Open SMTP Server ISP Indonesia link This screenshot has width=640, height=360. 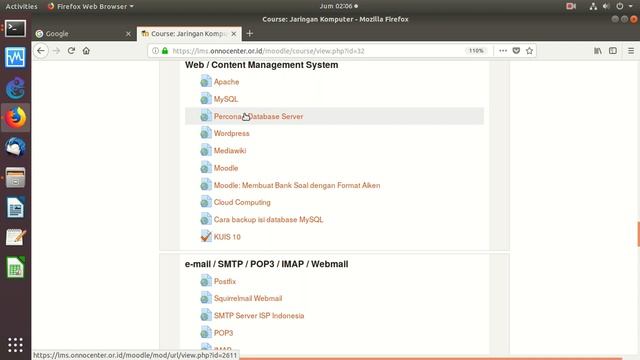(259, 316)
